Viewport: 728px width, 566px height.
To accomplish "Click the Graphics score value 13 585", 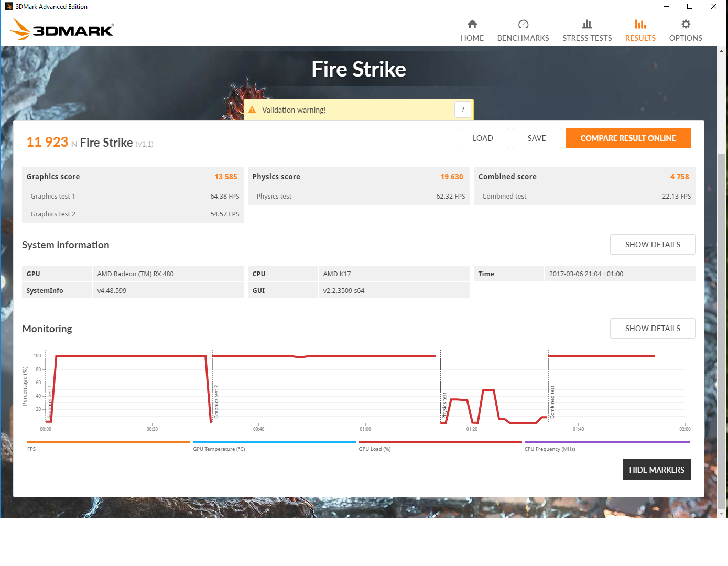I will (x=226, y=177).
